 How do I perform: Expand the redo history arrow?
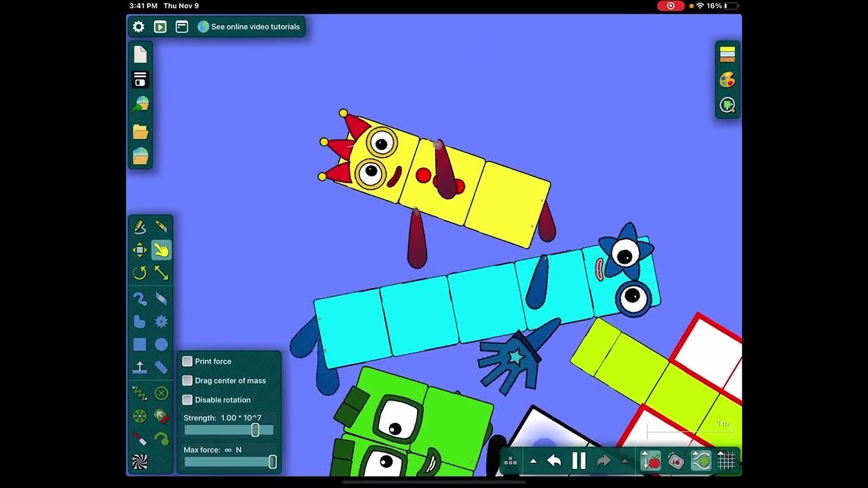[625, 461]
